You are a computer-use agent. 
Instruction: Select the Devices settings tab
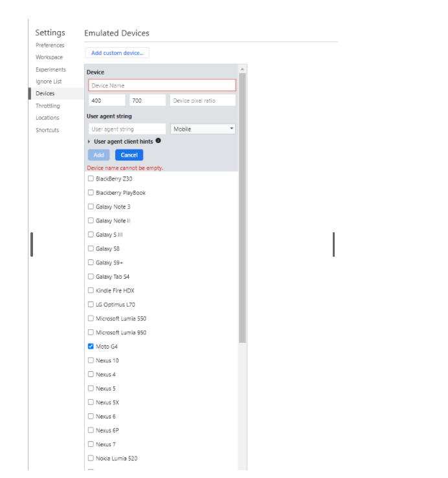(x=45, y=94)
